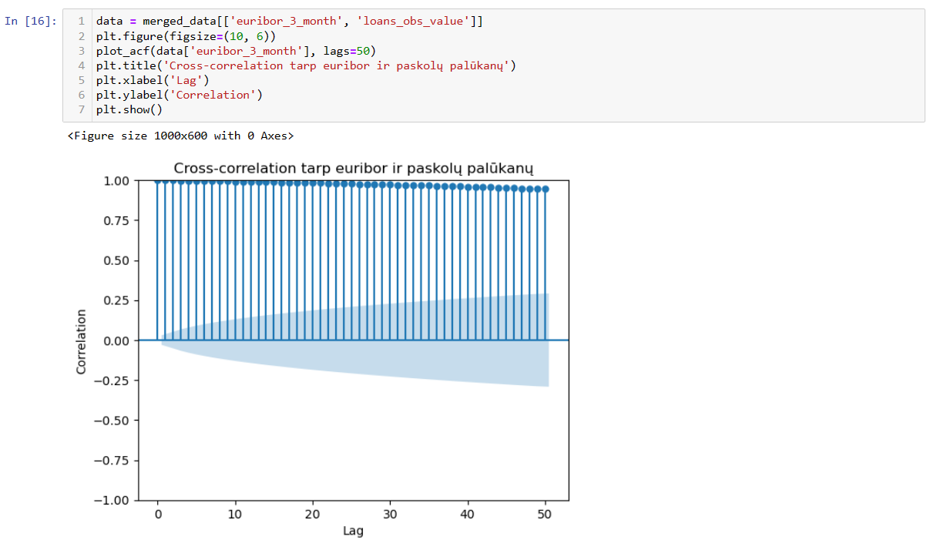This screenshot has width=930, height=560.
Task: Click the "plt.ylabel('Correlation')" code line
Action: [x=180, y=95]
